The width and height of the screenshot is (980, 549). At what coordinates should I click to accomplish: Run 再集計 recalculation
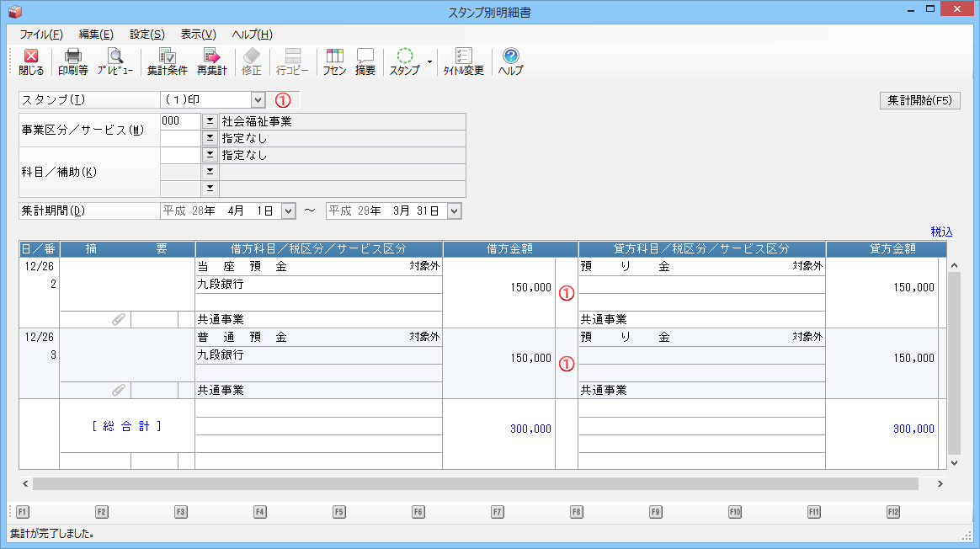tap(211, 62)
